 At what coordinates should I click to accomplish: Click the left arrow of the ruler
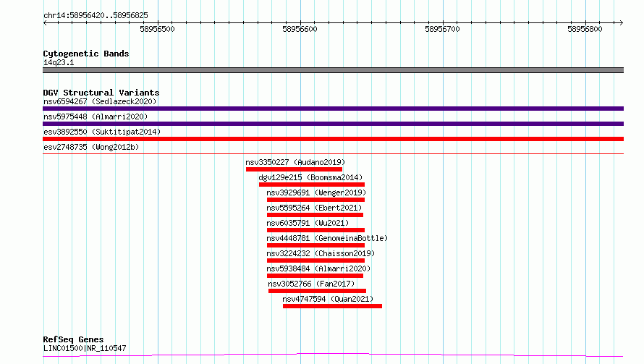[45, 22]
